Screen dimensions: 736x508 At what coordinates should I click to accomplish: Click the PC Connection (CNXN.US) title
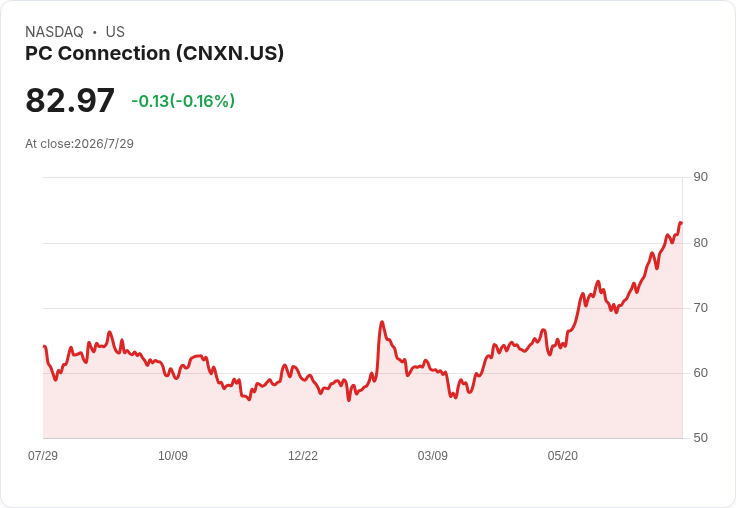[154, 54]
